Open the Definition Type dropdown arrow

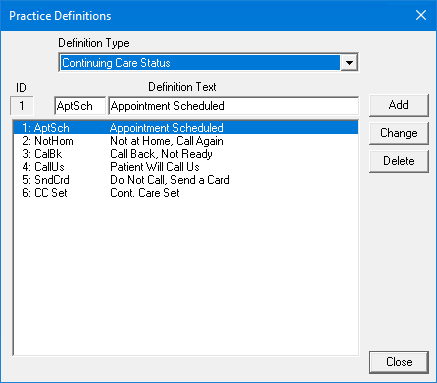[x=349, y=62]
